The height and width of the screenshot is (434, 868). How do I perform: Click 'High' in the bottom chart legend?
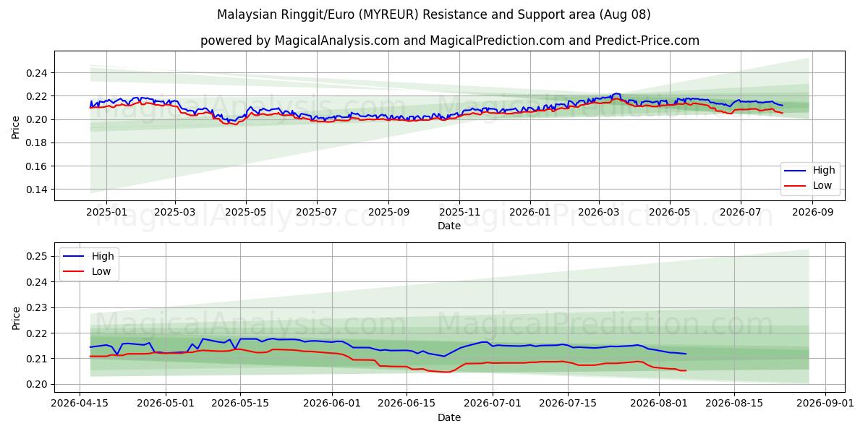(103, 256)
